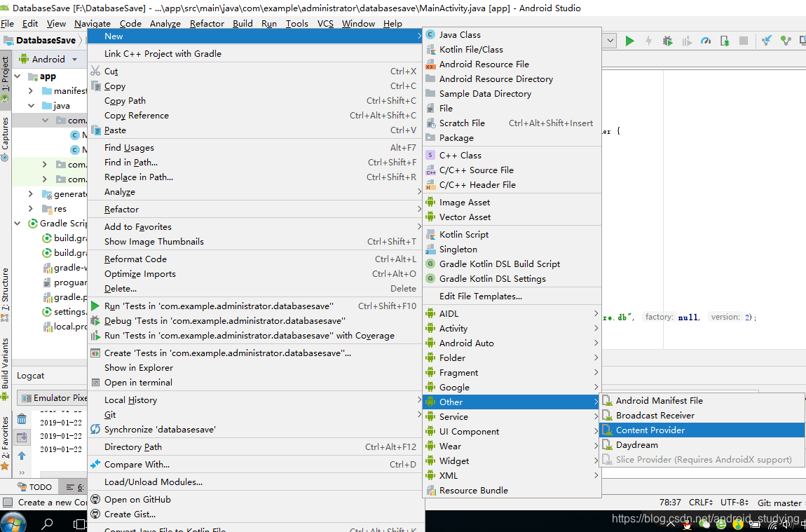Screen dimensions: 806x532
Task: Choose Broadcast Receiver menu entry
Action: click(x=702, y=416)
